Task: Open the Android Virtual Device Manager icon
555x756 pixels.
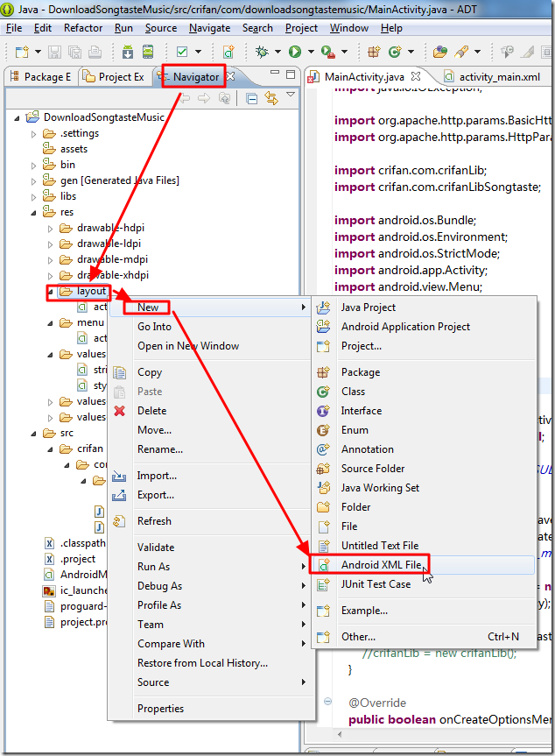Action: pyautogui.click(x=148, y=52)
